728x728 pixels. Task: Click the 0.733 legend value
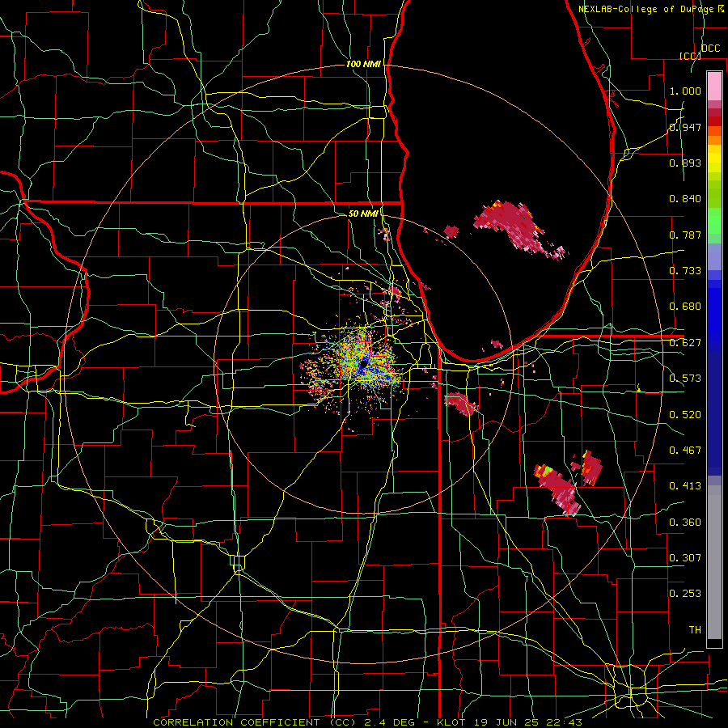coord(685,271)
